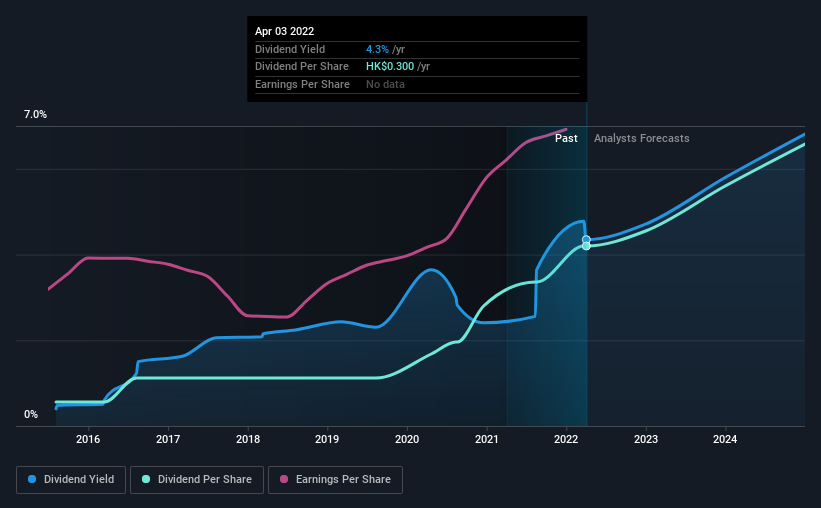Screen dimensions: 821x508
Task: Select the 2016 x-axis label
Action: 88,439
